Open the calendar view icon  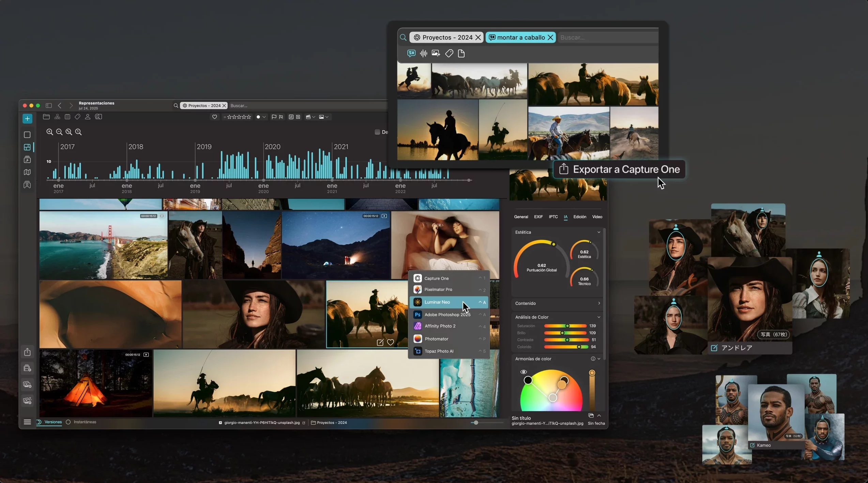click(67, 117)
